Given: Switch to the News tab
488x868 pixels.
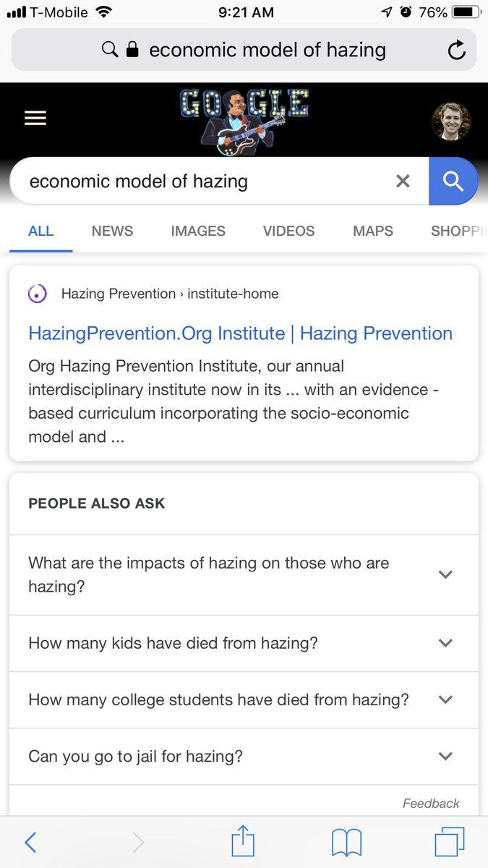Looking at the screenshot, I should click(x=112, y=231).
